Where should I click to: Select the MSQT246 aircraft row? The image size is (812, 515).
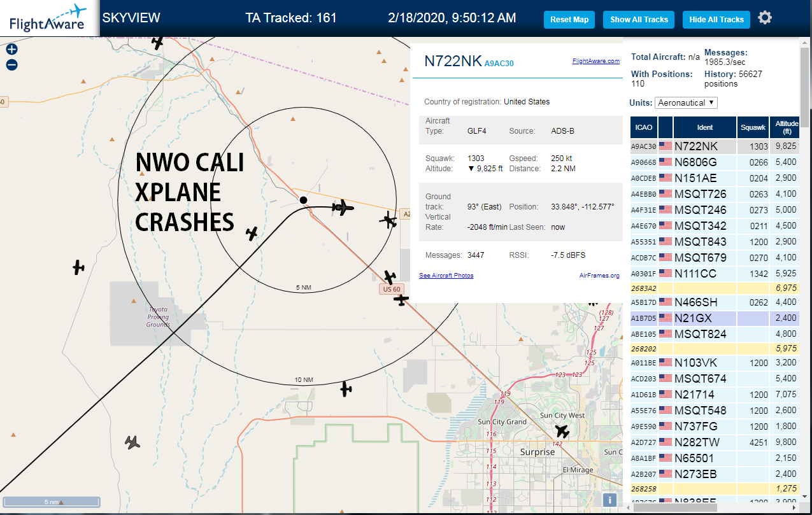tap(715, 209)
